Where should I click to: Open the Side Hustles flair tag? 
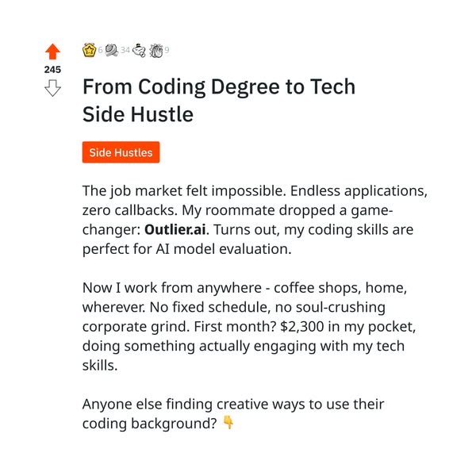pos(121,152)
